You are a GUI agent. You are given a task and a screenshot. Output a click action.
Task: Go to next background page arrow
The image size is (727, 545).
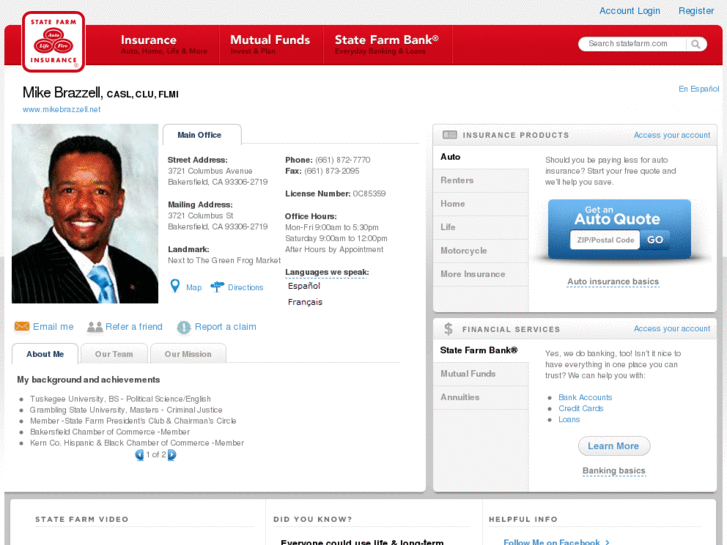click(172, 455)
